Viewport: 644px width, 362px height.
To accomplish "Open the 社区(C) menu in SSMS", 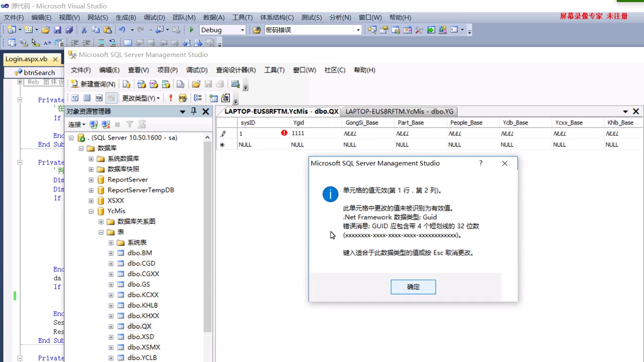I will click(x=335, y=70).
